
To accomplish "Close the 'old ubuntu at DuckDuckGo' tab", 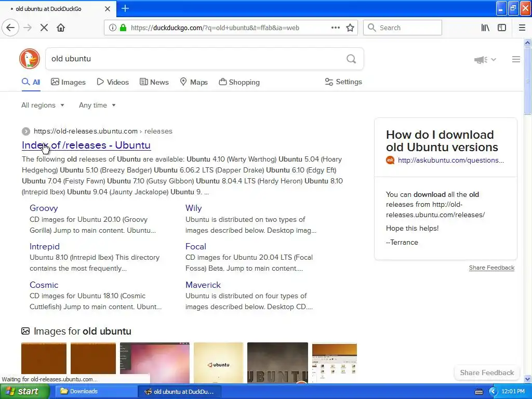I will 107,9.
